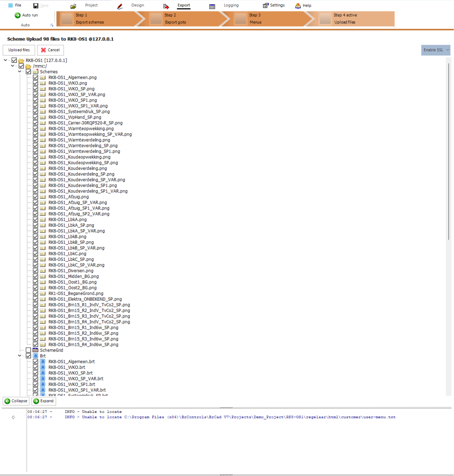Click the Brt node blue B icon
Viewport: 454px width, 476px height.
click(x=36, y=356)
